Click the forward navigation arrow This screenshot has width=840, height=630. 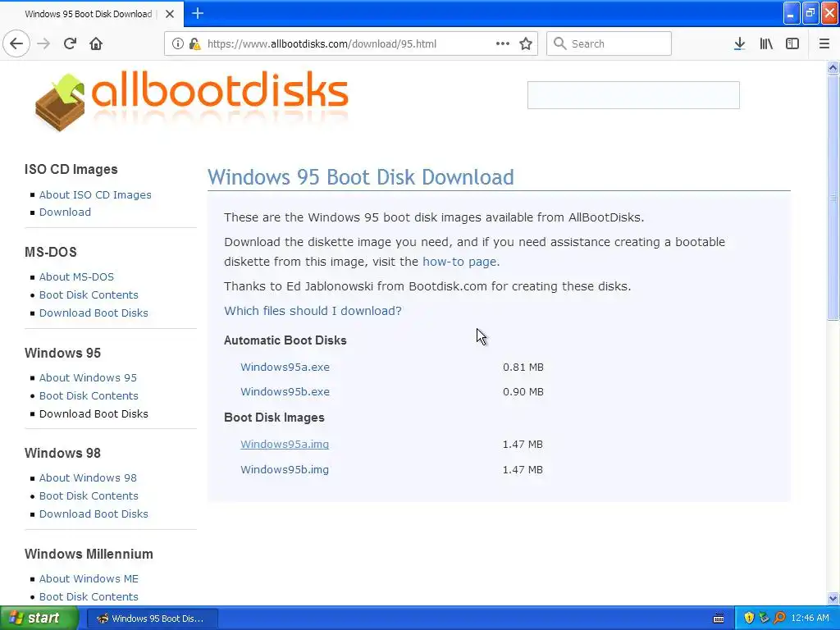tap(43, 43)
